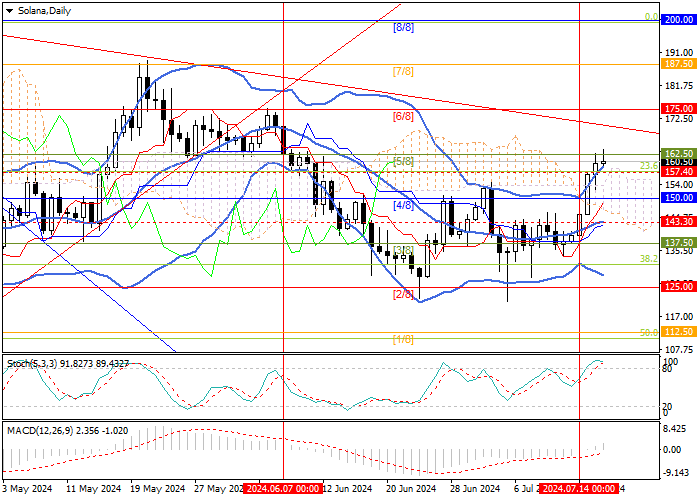Select the 50.0 Fibonacci level label
The width and height of the screenshot is (700, 500).
[x=648, y=332]
